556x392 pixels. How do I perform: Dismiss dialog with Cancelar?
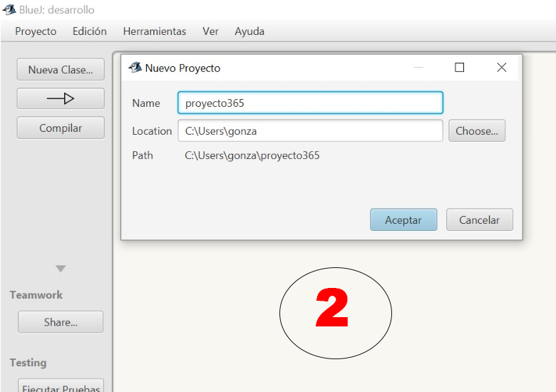click(480, 220)
